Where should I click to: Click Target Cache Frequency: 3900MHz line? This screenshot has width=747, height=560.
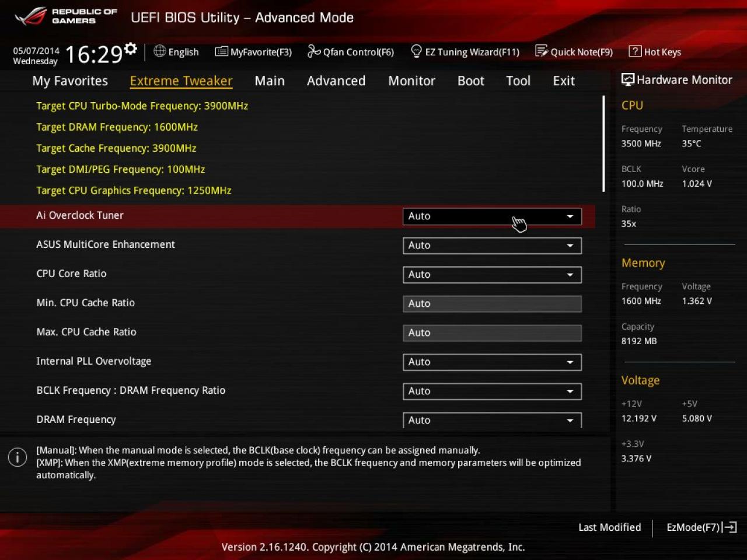[x=116, y=148]
